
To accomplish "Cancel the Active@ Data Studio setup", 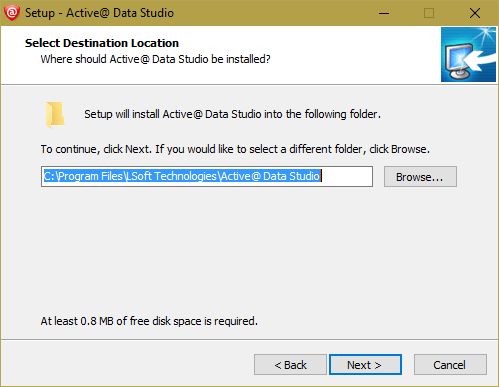I will click(x=450, y=365).
